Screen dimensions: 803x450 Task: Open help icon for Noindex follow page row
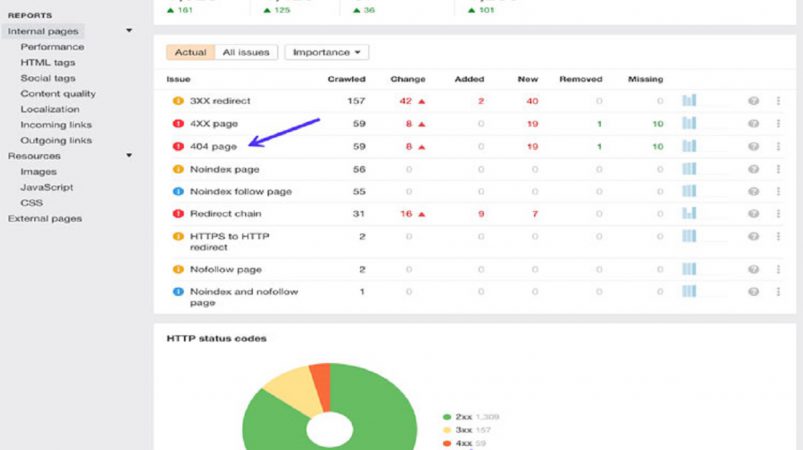click(x=753, y=191)
